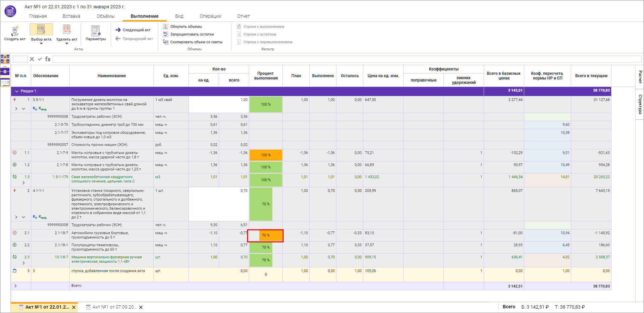Click the formula fx icon
644x313 pixels.
48,59
